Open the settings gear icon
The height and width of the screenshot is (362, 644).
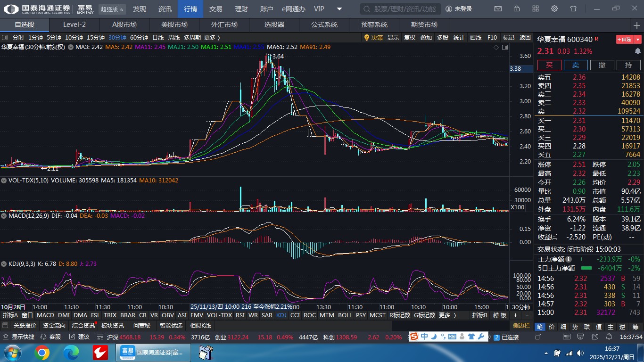click(554, 9)
